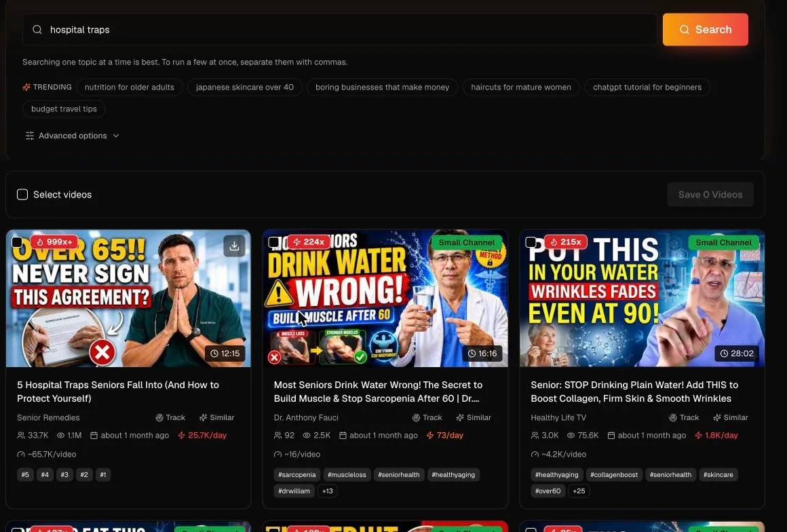Click Similar for Dr. Anthony Fauci video
The image size is (787, 532).
(474, 417)
